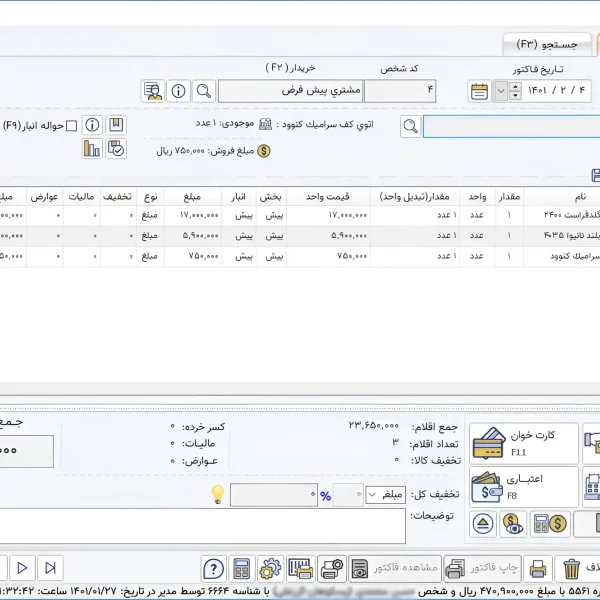
Task: Click the product search magnifier icon
Action: coord(411,126)
